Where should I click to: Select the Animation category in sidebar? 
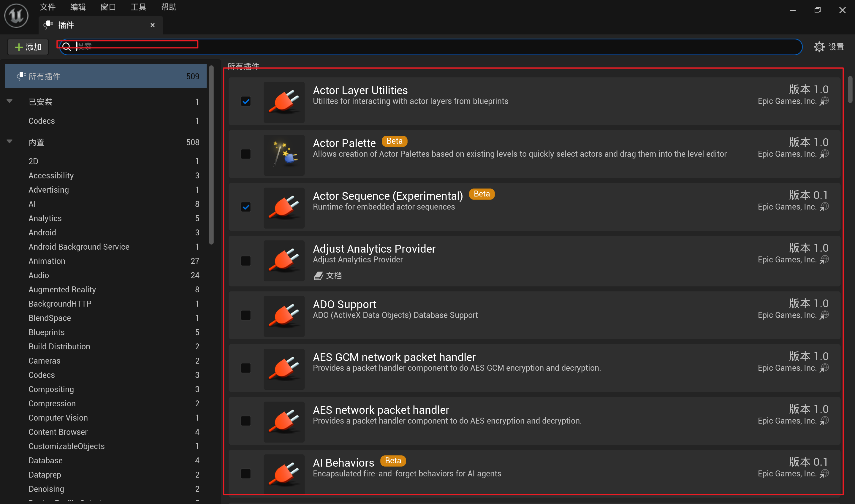click(47, 261)
